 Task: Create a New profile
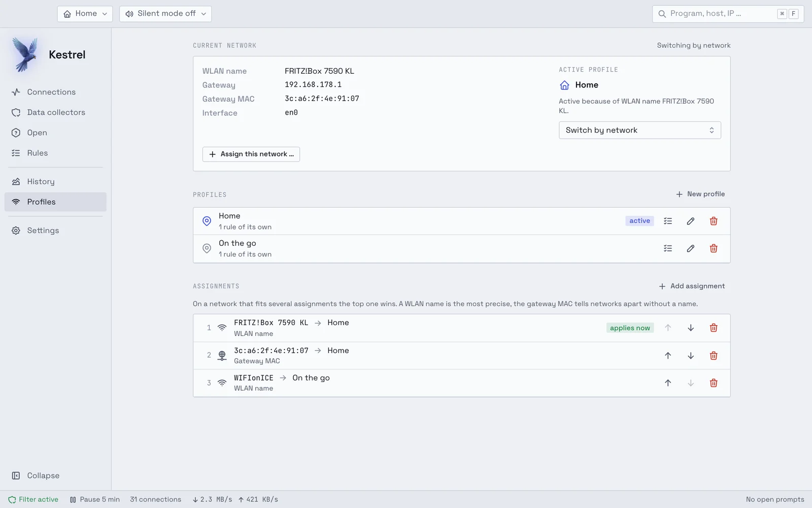point(700,194)
